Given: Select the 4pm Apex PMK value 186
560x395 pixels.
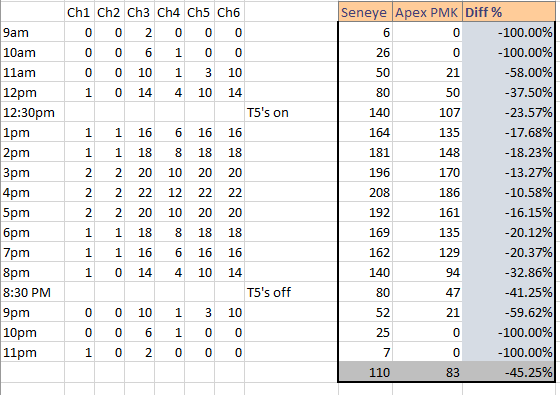Looking at the screenshot, I should coord(427,192).
